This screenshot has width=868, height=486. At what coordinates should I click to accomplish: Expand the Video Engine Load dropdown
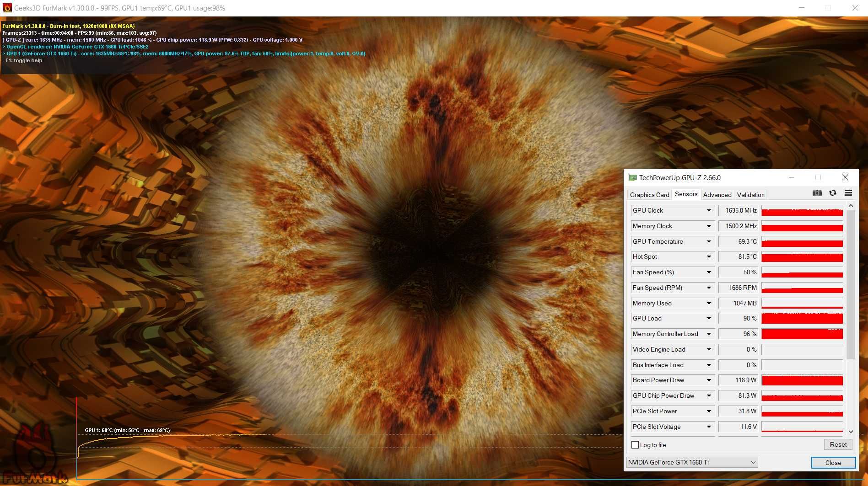[x=709, y=349]
